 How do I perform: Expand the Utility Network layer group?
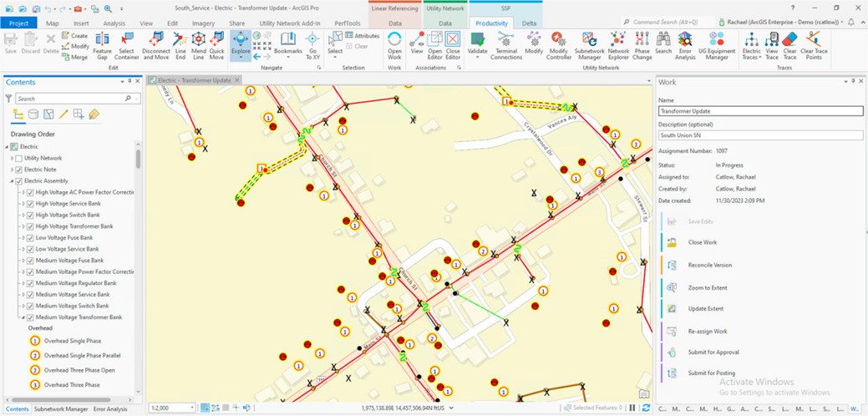point(12,158)
